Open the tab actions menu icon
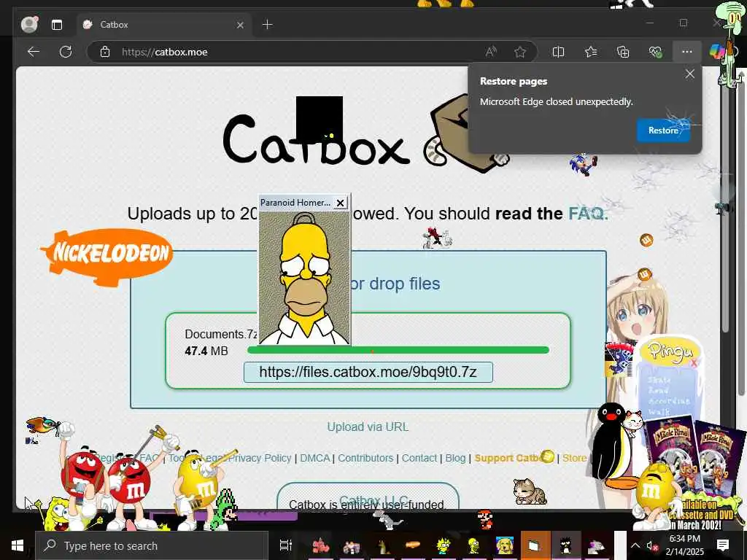Screen dimensions: 747x560 tap(57, 25)
